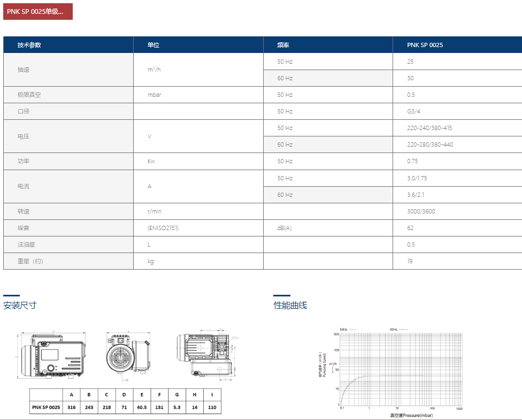Open the motor end view drawing
522x420 pixels.
pos(128,356)
